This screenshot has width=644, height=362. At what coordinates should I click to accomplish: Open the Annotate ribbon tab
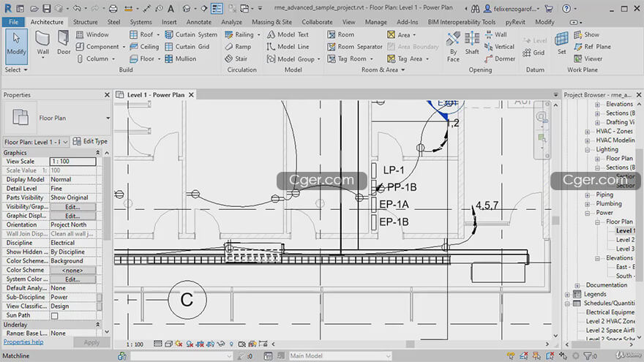[x=199, y=22]
